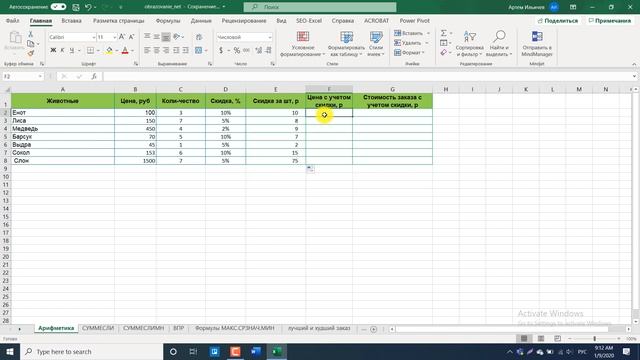The height and width of the screenshot is (360, 640).
Task: Click the wrap text icon
Action: pos(199,37)
